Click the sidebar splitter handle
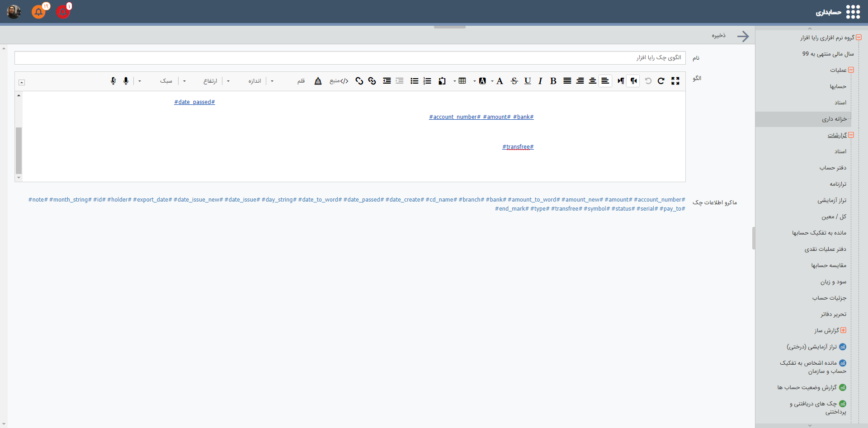868x428 pixels. coord(754,238)
